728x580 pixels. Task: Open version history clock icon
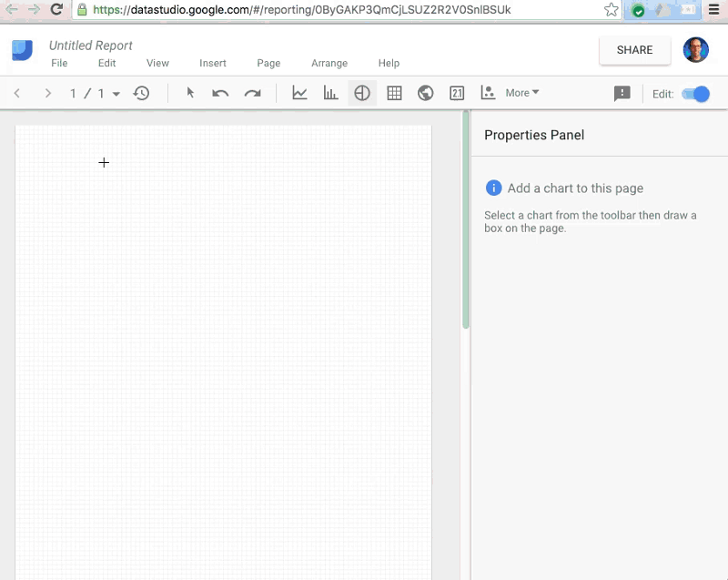pos(142,93)
